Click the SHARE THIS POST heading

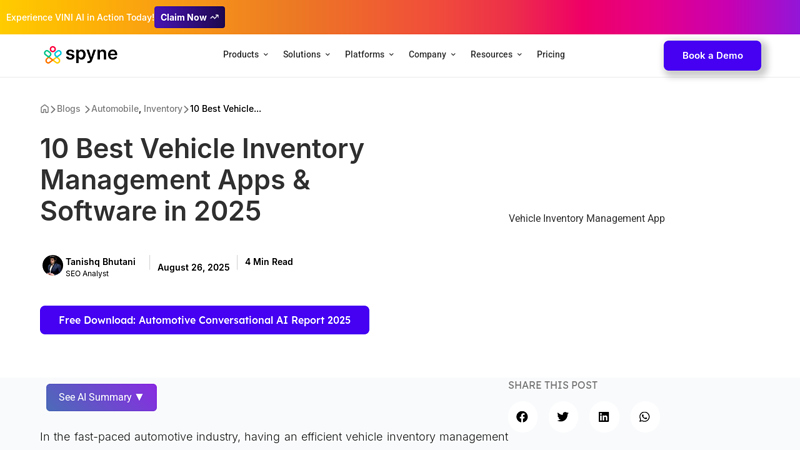pos(553,385)
